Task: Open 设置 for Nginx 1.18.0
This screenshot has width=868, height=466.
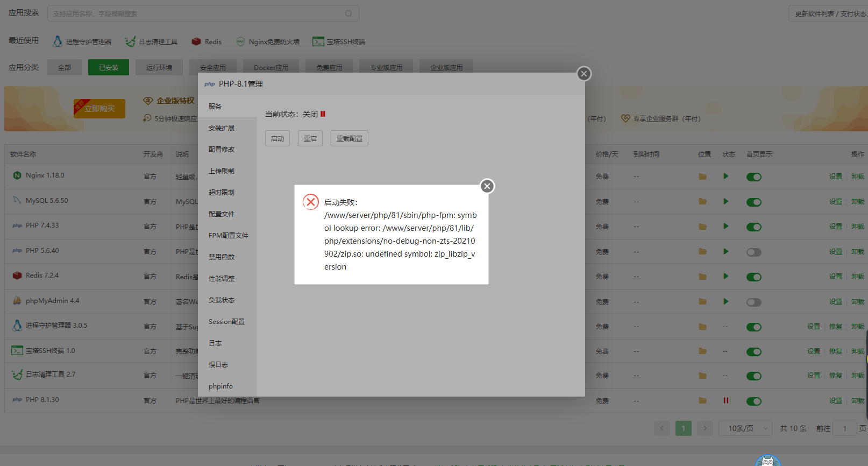Action: pyautogui.click(x=836, y=176)
